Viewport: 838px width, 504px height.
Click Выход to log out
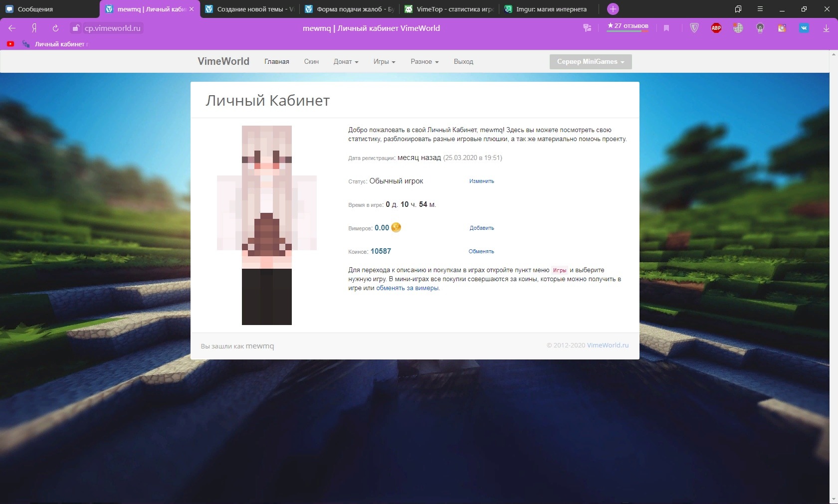pyautogui.click(x=463, y=62)
